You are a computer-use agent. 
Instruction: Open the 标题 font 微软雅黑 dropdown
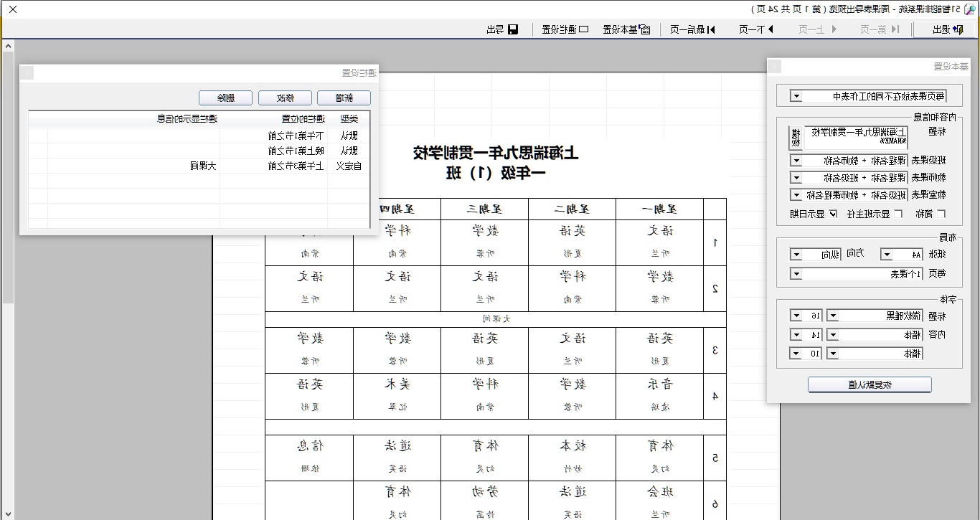833,316
